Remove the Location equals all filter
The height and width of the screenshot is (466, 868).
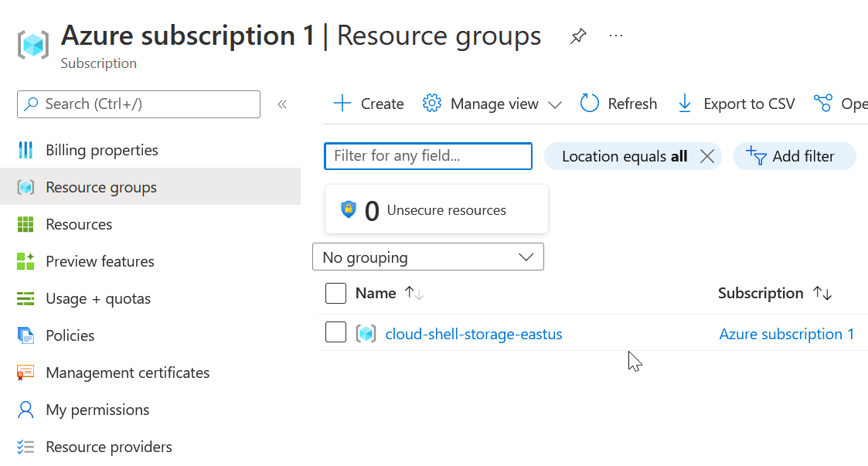click(x=706, y=156)
